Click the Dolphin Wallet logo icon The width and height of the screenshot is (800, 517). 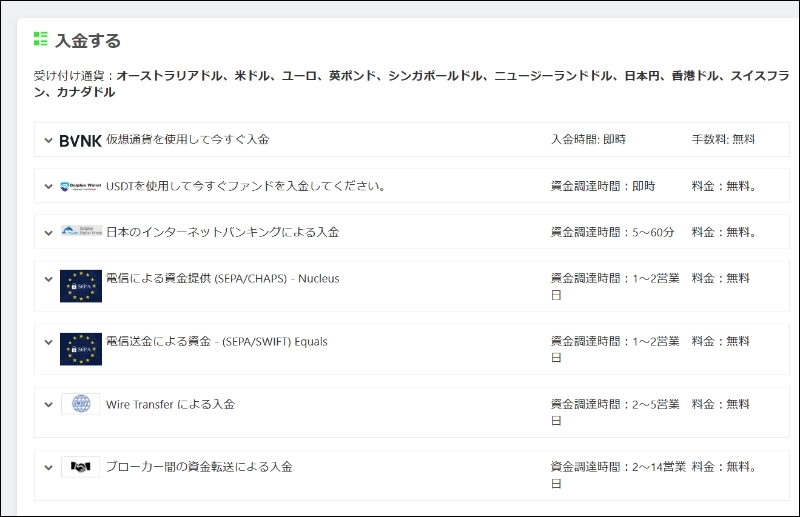coord(80,186)
